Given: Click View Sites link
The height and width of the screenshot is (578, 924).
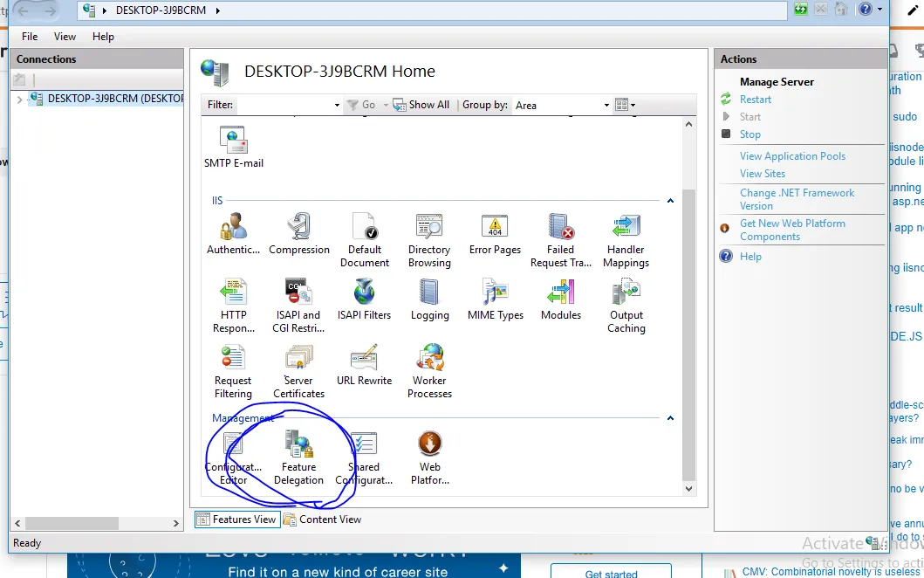Looking at the screenshot, I should click(x=762, y=174).
